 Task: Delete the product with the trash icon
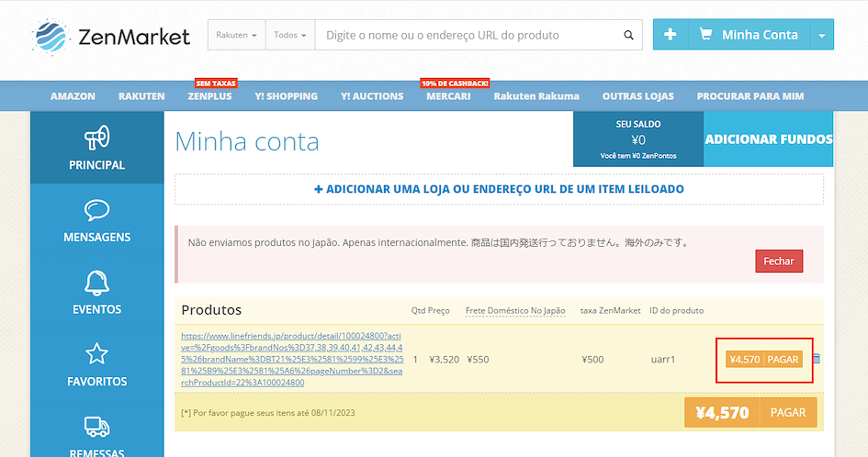pyautogui.click(x=817, y=359)
